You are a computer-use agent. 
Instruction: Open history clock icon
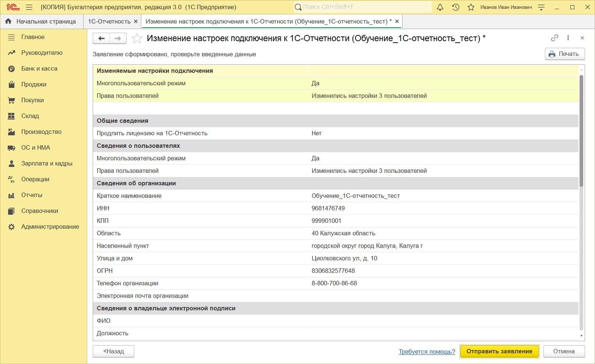pos(456,7)
